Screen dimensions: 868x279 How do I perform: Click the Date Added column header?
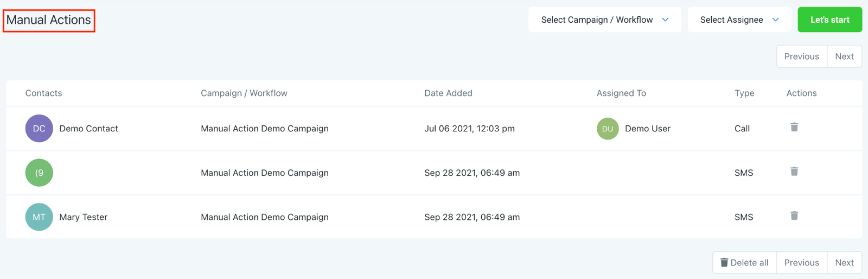(x=448, y=93)
